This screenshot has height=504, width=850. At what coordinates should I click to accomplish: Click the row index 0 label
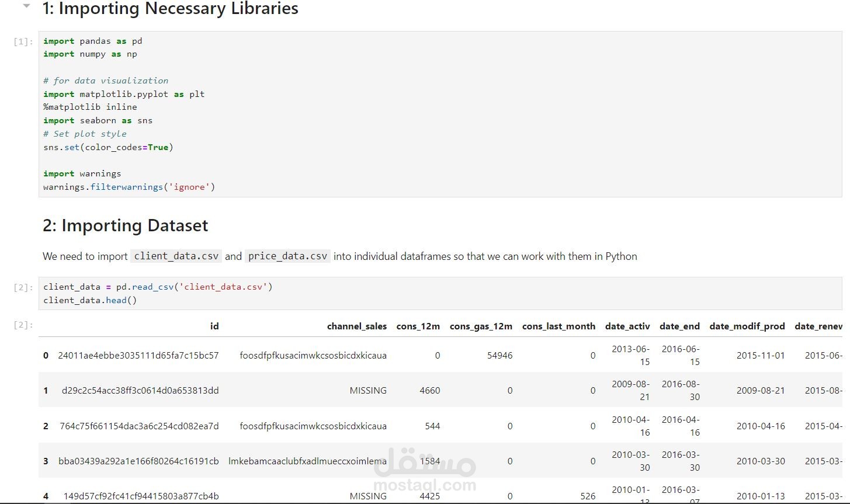(46, 355)
